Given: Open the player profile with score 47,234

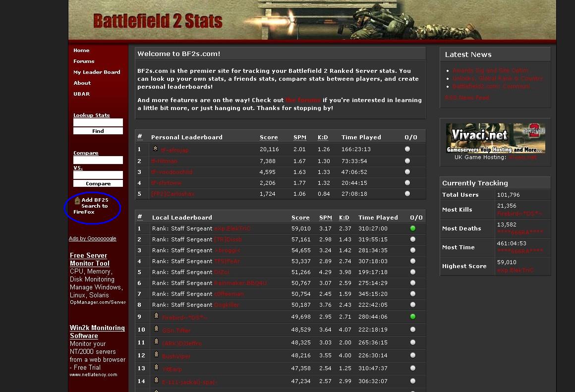Looking at the screenshot, I should [189, 382].
